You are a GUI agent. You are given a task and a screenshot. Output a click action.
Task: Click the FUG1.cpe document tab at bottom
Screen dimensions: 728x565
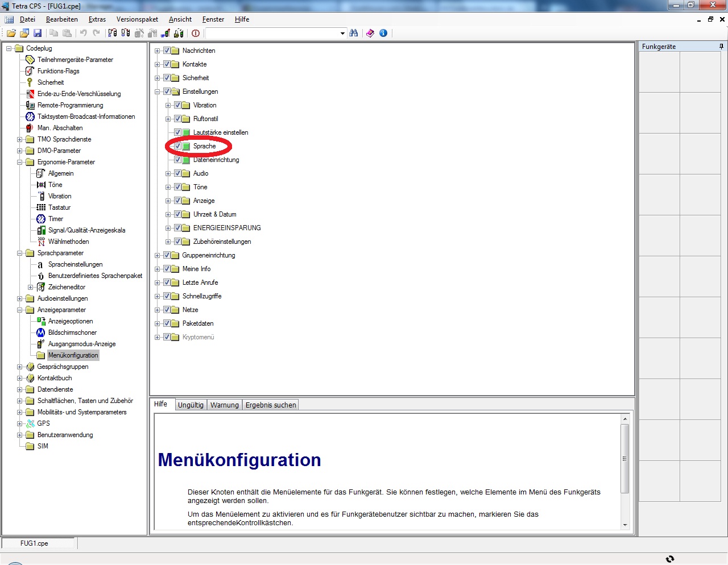click(34, 543)
